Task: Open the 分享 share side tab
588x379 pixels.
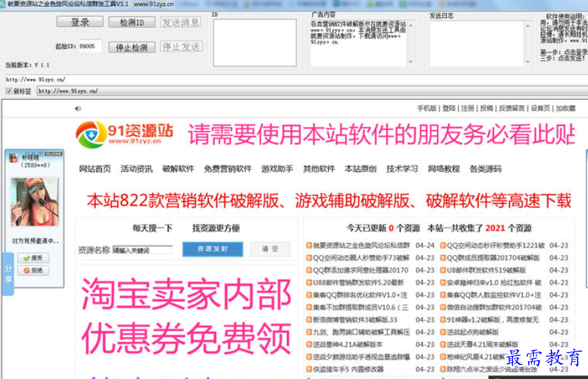Action: [x=8, y=274]
